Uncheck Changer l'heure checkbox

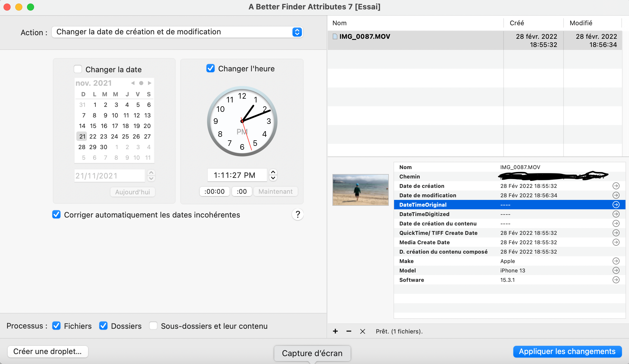pos(211,68)
